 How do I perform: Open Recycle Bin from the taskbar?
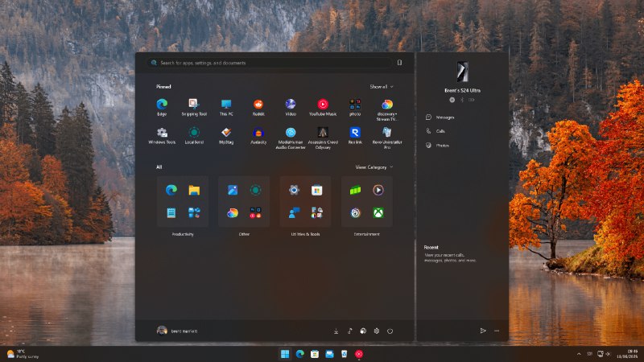pos(345,354)
